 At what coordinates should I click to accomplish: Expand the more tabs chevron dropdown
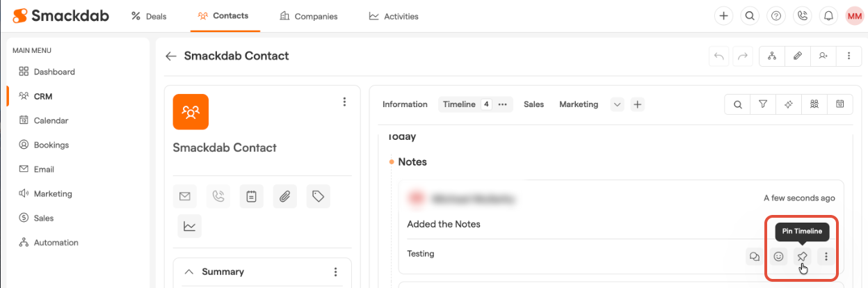[x=617, y=104]
